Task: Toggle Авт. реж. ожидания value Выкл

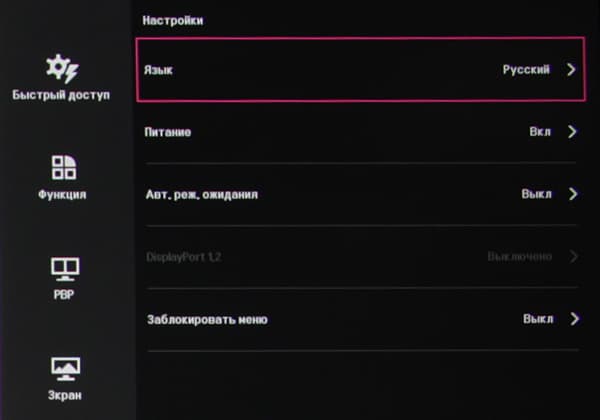Action: tap(536, 194)
